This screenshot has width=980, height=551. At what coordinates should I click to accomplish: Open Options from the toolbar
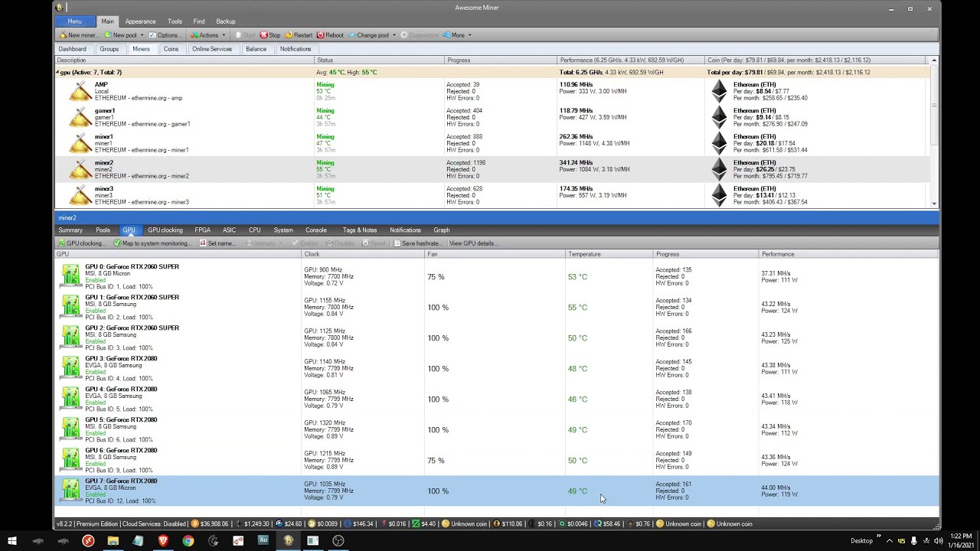click(x=165, y=35)
